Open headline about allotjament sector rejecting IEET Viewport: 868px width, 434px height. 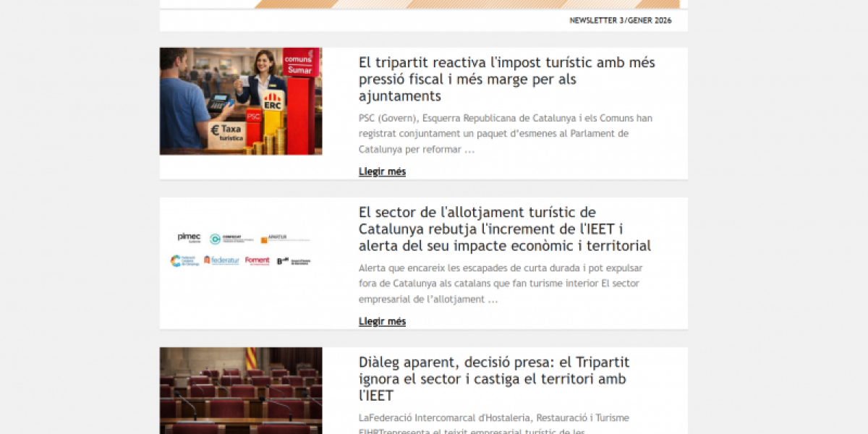click(x=504, y=229)
